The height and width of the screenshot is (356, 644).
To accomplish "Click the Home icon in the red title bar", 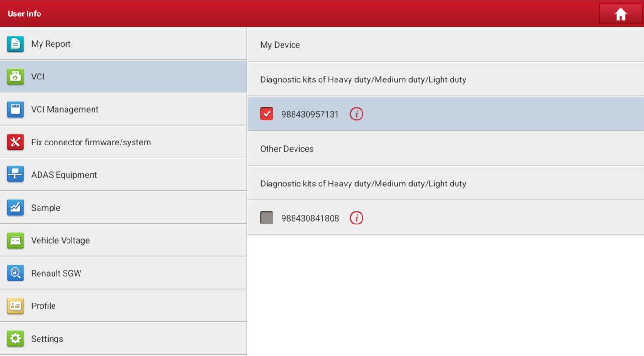I will coord(620,13).
